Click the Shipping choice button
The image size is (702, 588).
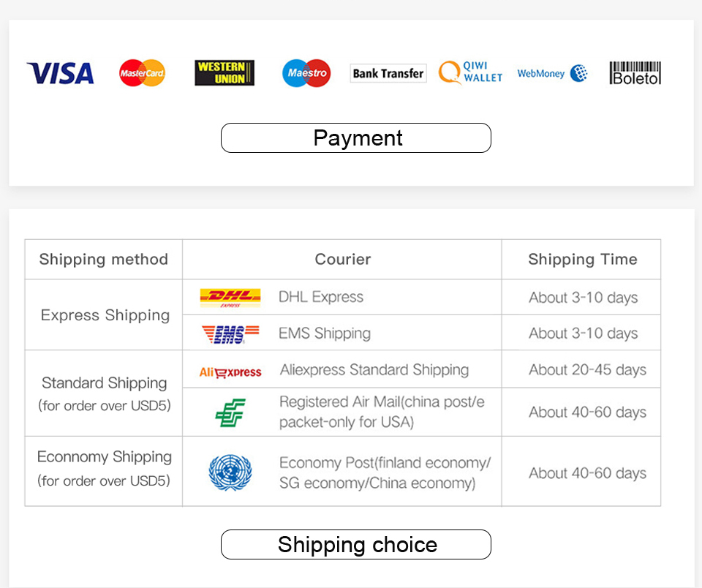(356, 545)
